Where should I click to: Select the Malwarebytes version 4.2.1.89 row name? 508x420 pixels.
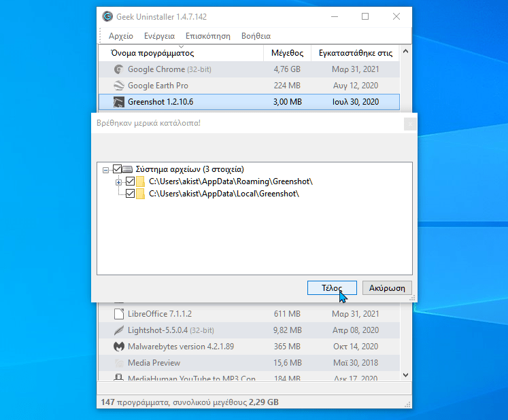(x=181, y=347)
